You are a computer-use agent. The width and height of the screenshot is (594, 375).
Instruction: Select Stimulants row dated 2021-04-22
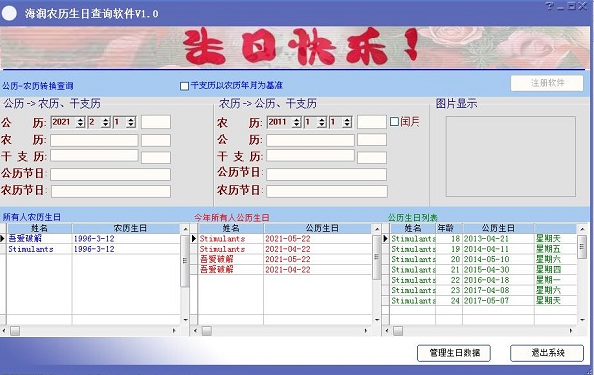click(x=284, y=249)
